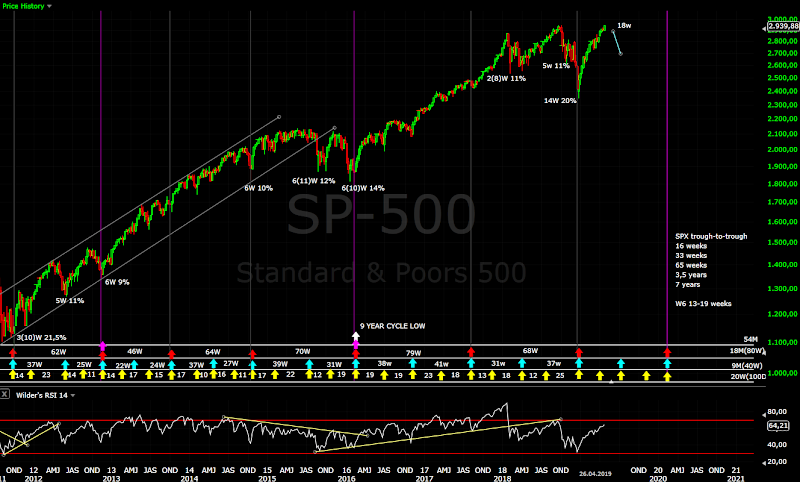Select the 39W cycle length label
The width and height of the screenshot is (800, 482).
pos(280,364)
